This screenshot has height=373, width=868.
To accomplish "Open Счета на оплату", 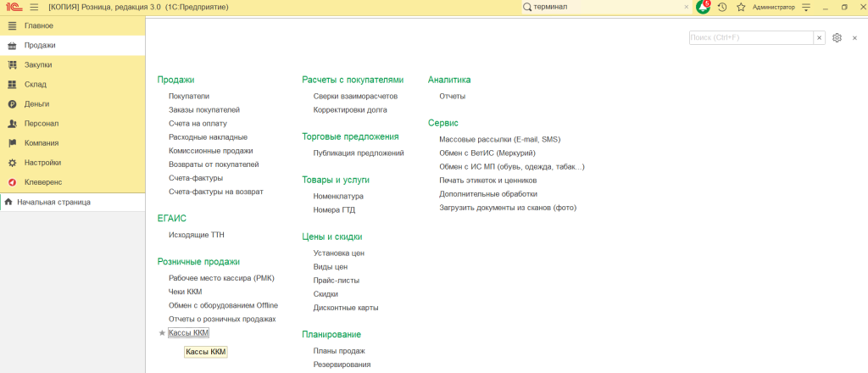I will (198, 124).
